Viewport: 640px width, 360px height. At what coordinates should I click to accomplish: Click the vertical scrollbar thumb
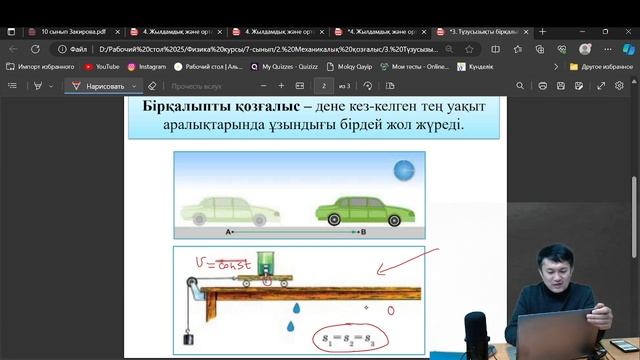point(634,217)
